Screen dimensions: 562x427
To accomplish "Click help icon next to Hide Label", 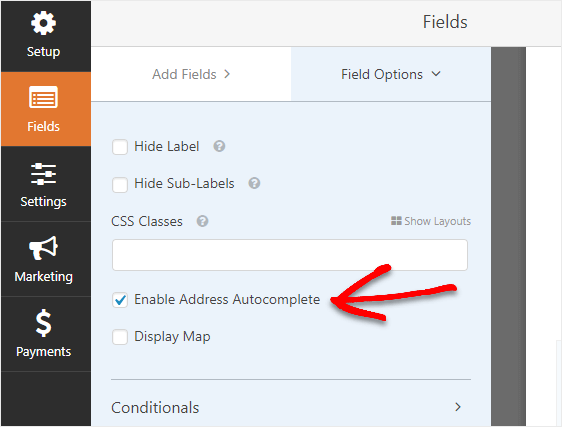I will (x=219, y=146).
